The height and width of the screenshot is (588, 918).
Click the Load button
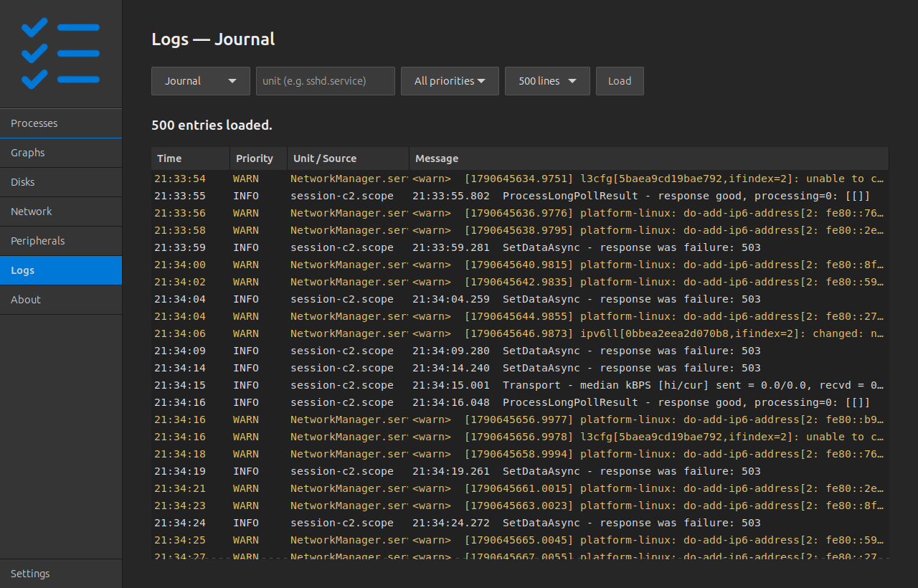[620, 81]
